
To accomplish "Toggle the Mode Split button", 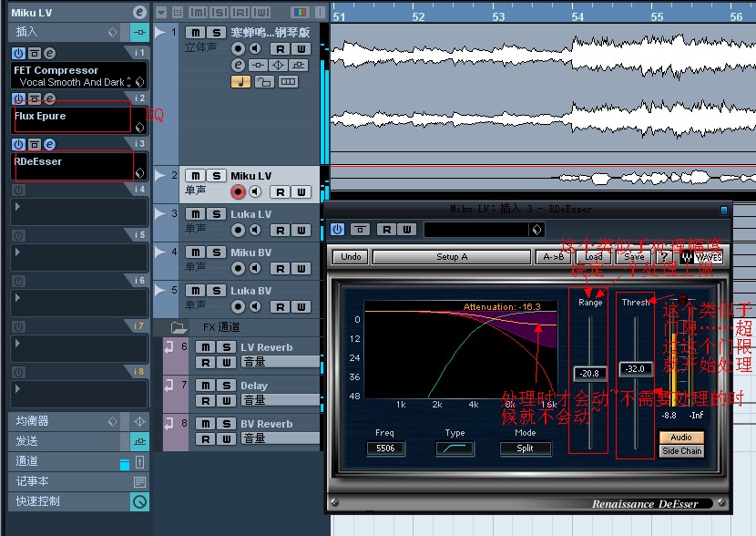I will coord(525,448).
